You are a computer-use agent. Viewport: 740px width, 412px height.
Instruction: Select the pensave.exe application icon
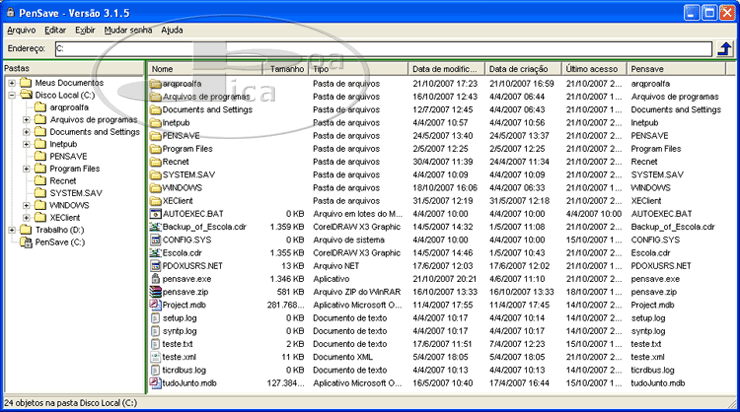click(x=155, y=279)
